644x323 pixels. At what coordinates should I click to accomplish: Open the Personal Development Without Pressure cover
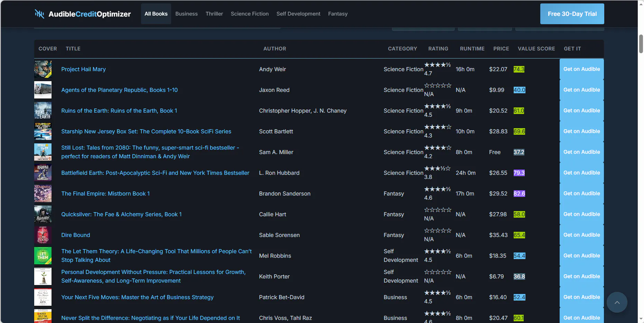pos(43,276)
